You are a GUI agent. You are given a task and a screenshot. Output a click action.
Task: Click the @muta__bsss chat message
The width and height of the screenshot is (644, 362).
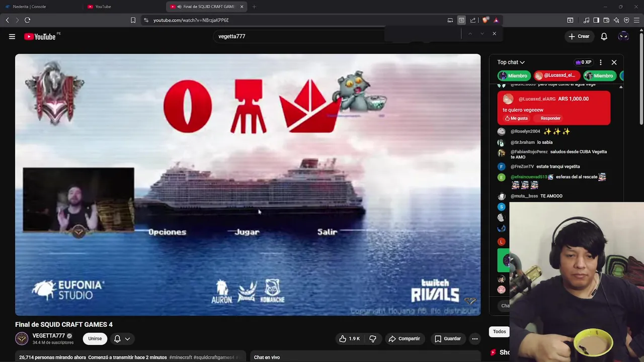coord(551,196)
